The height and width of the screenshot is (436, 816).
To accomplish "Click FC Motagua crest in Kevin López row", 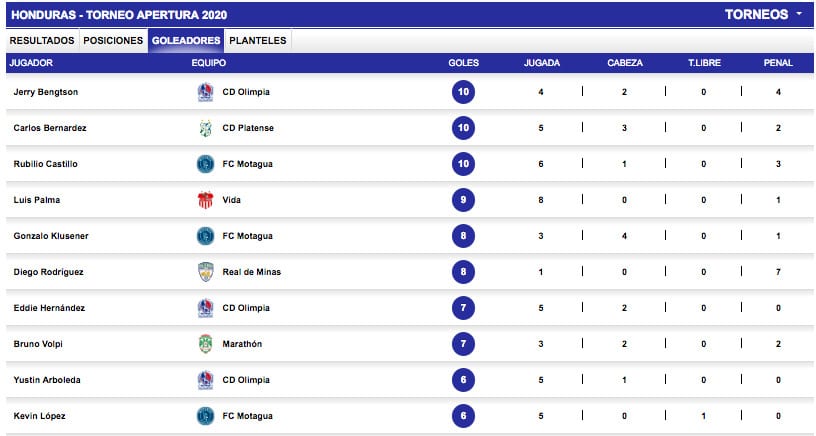I will tap(206, 416).
